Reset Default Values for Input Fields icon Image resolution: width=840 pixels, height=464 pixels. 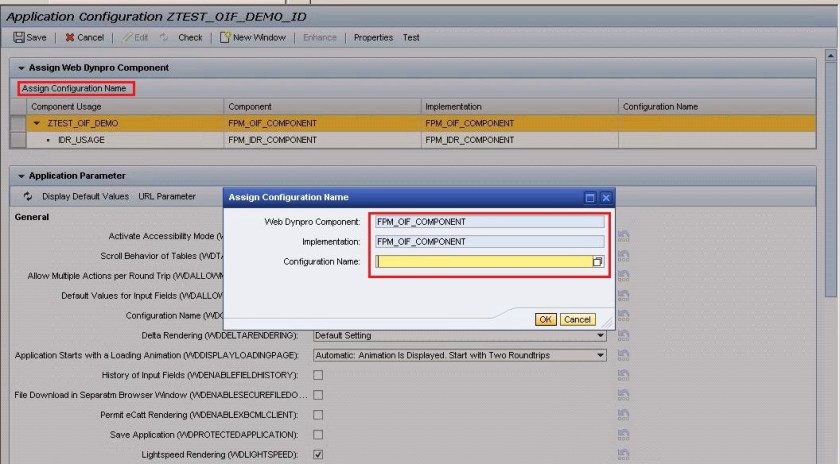tap(623, 295)
